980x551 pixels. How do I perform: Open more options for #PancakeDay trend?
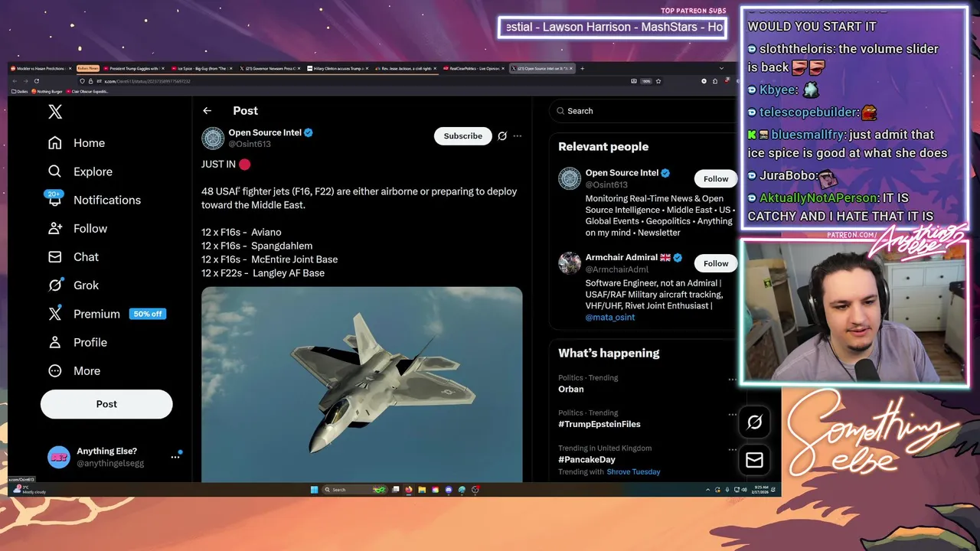point(732,449)
